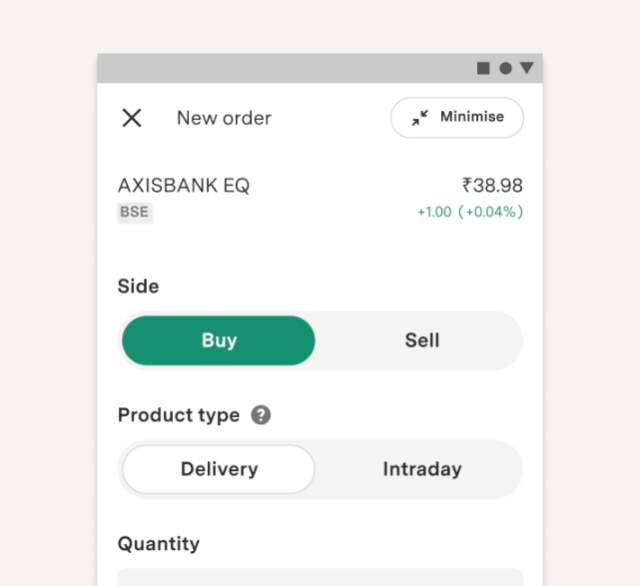Click the Quantity section label

[x=159, y=544]
